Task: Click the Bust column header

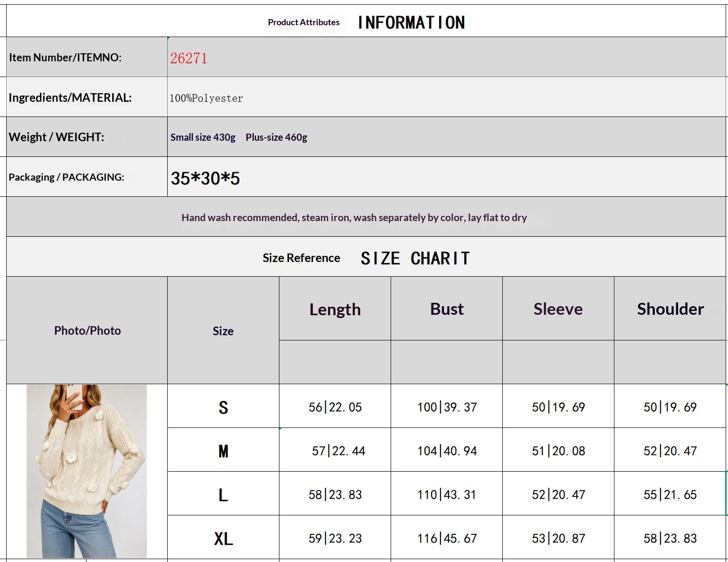Action: point(447,309)
